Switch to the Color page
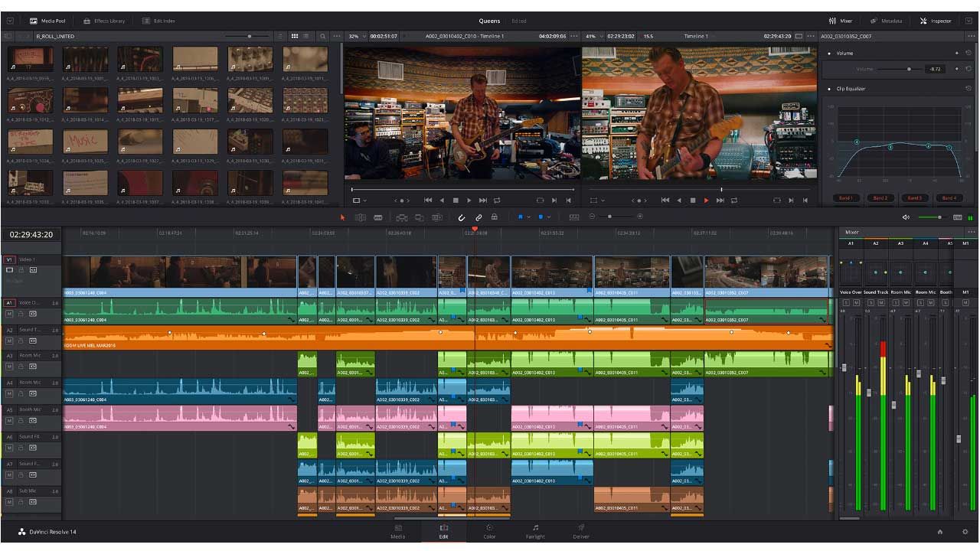980x551 pixels. (x=489, y=531)
